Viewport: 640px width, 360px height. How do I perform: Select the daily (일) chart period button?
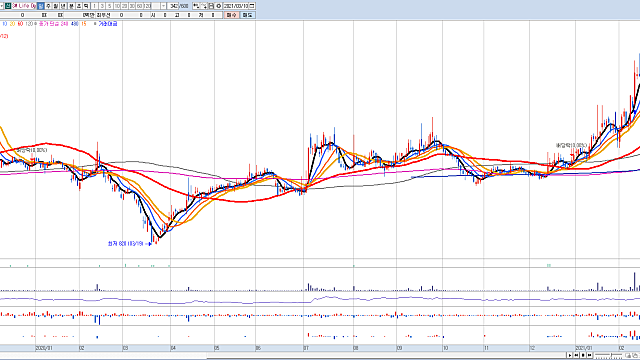[x=40, y=6]
